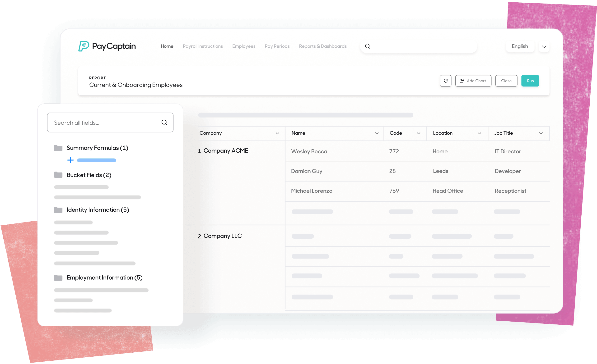
Task: Go to the Home menu
Action: coord(167,46)
